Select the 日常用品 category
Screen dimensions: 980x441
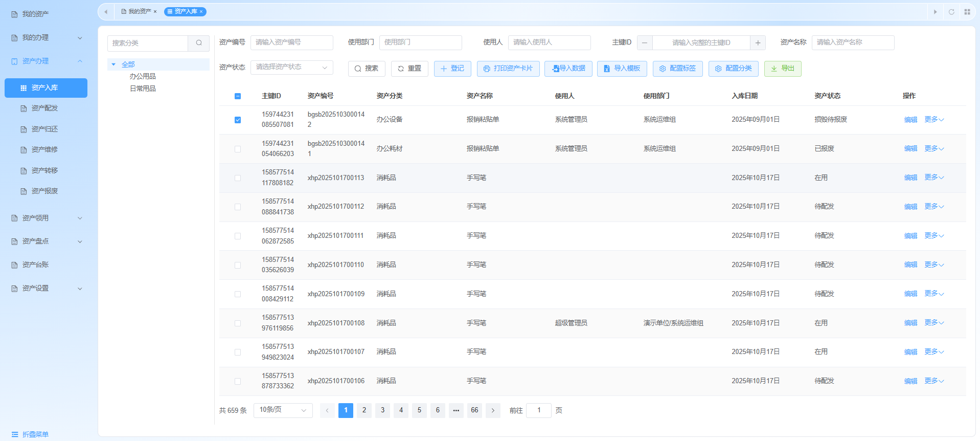pyautogui.click(x=143, y=89)
